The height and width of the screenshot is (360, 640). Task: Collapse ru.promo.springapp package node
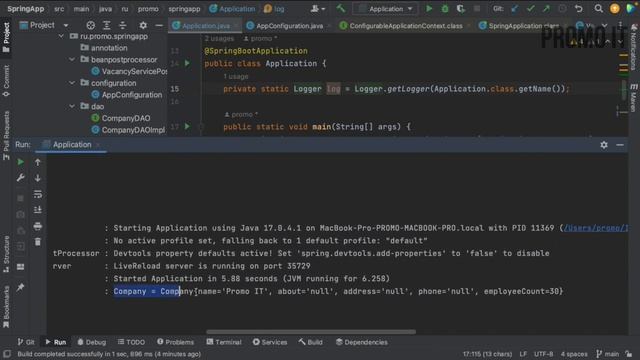click(x=61, y=36)
